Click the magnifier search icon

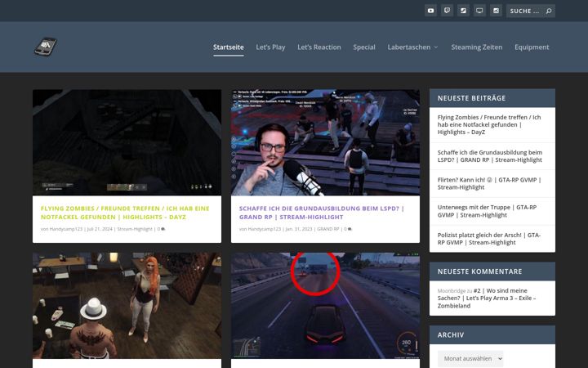549,11
